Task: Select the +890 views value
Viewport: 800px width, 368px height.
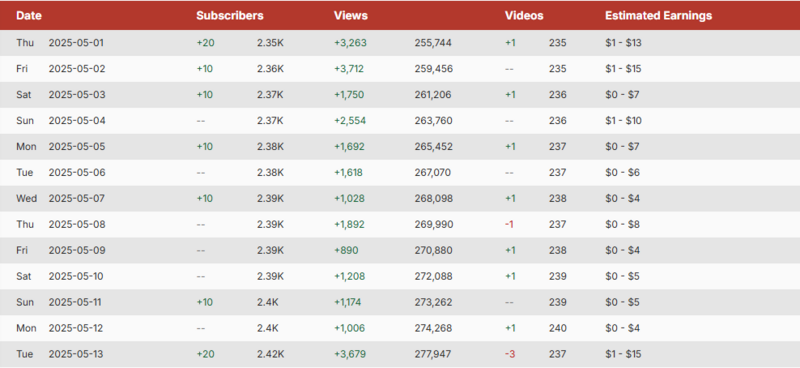Action: coord(346,251)
